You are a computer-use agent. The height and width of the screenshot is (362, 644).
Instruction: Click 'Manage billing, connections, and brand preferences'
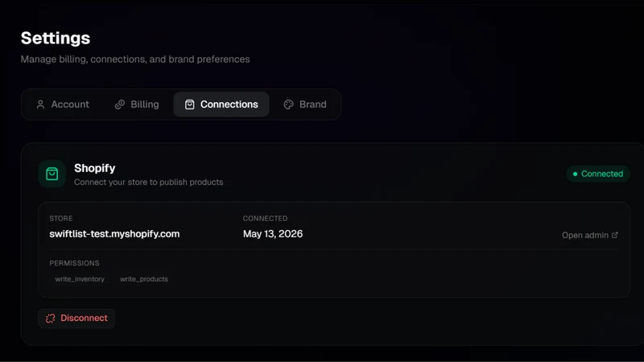click(135, 59)
